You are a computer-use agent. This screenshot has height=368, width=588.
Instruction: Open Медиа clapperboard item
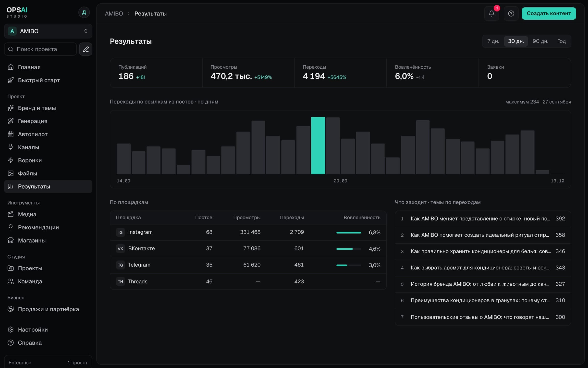[x=48, y=214]
